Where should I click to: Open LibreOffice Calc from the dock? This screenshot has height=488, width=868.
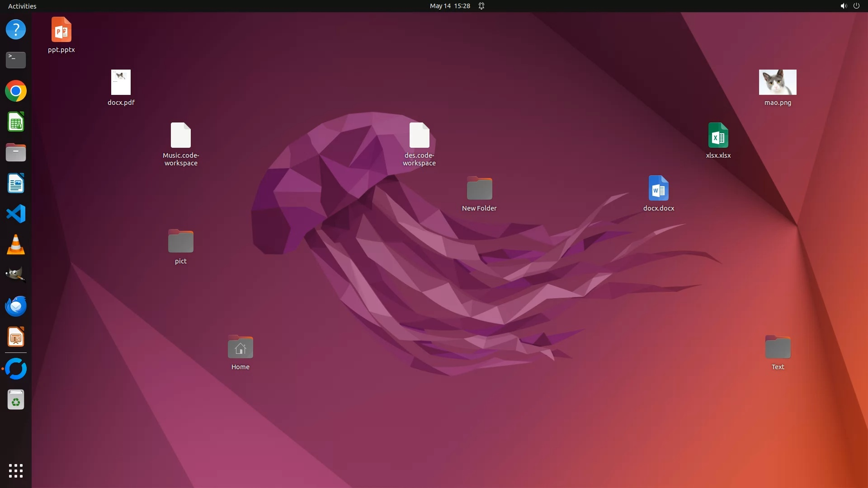(x=16, y=122)
